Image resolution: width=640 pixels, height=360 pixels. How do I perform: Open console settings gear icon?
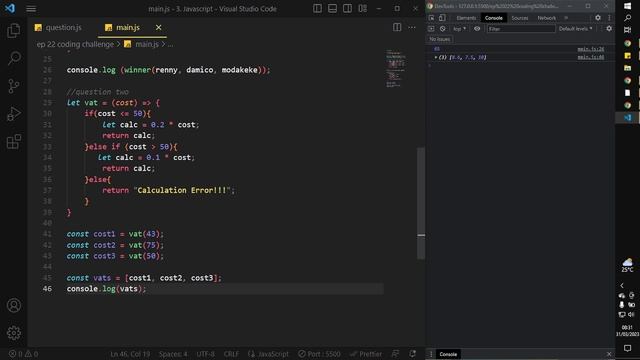coord(609,29)
